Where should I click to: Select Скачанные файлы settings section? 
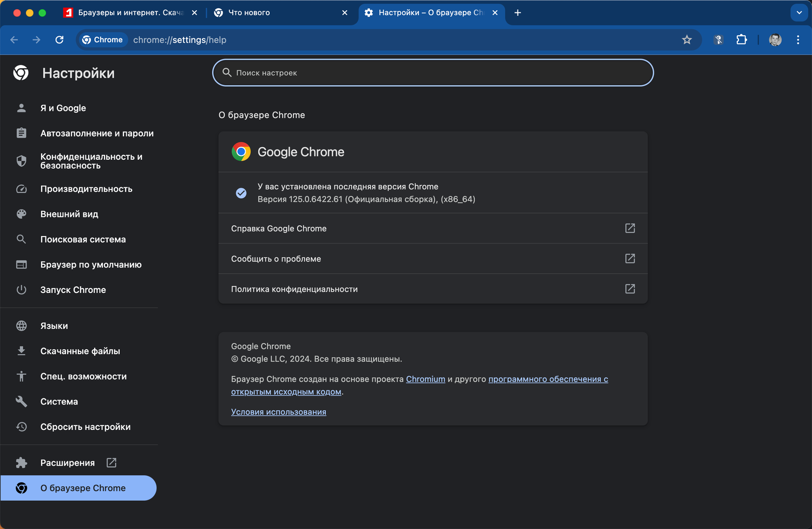[80, 351]
